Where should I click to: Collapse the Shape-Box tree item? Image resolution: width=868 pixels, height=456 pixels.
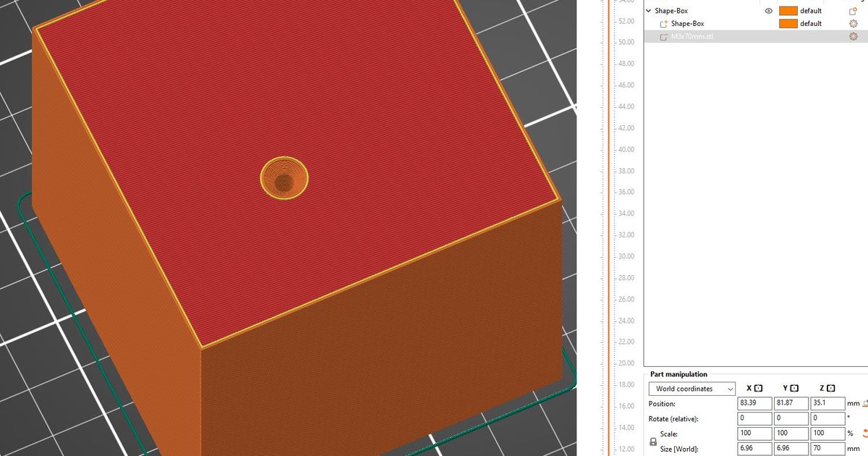648,10
